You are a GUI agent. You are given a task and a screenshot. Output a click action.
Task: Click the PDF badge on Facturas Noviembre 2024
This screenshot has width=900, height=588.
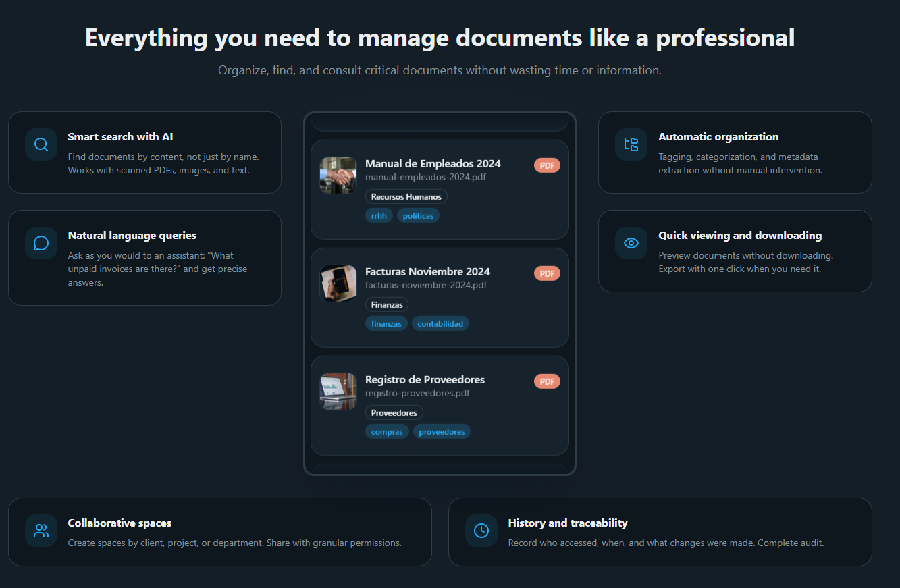[x=547, y=273]
